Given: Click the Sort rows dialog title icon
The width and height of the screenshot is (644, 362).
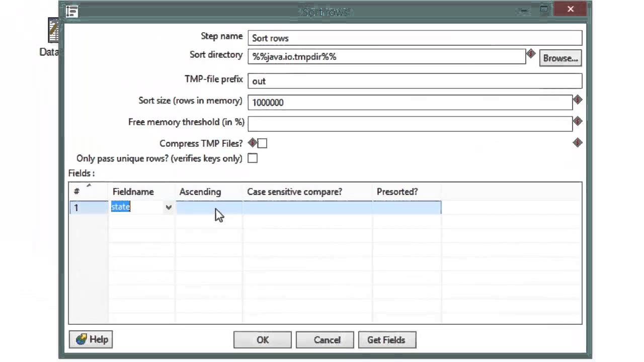Looking at the screenshot, I should (x=72, y=12).
